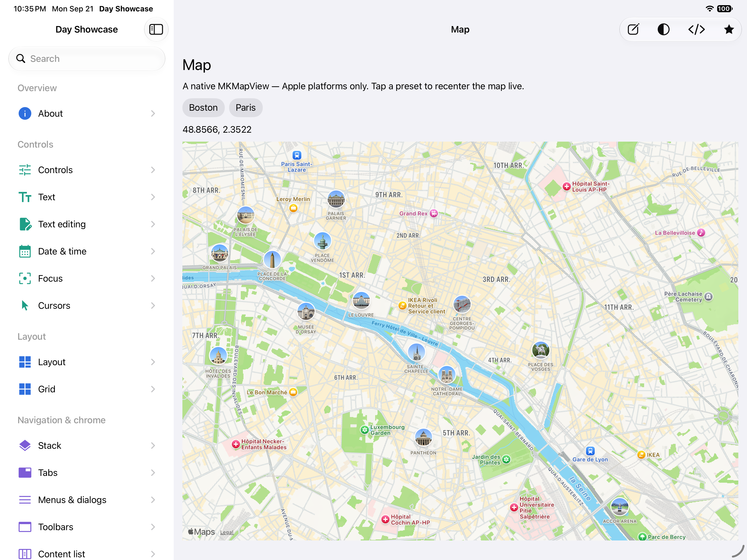This screenshot has height=560, width=747.
Task: Open the Text editing row chevron
Action: pyautogui.click(x=153, y=224)
